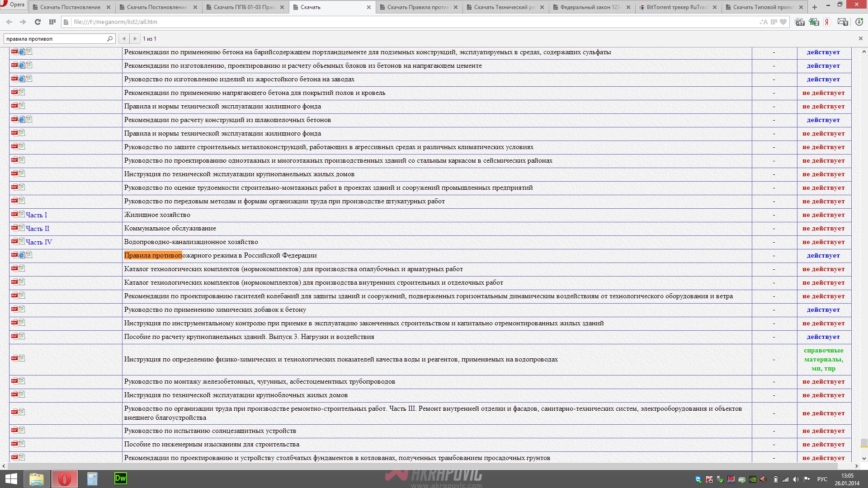Open the Часть I link
The height and width of the screenshot is (488, 868).
[36, 215]
